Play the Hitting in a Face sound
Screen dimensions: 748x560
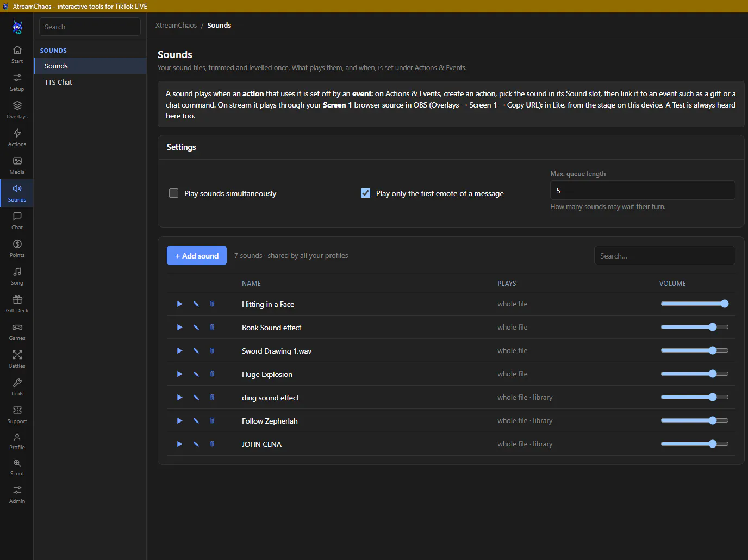coord(179,304)
